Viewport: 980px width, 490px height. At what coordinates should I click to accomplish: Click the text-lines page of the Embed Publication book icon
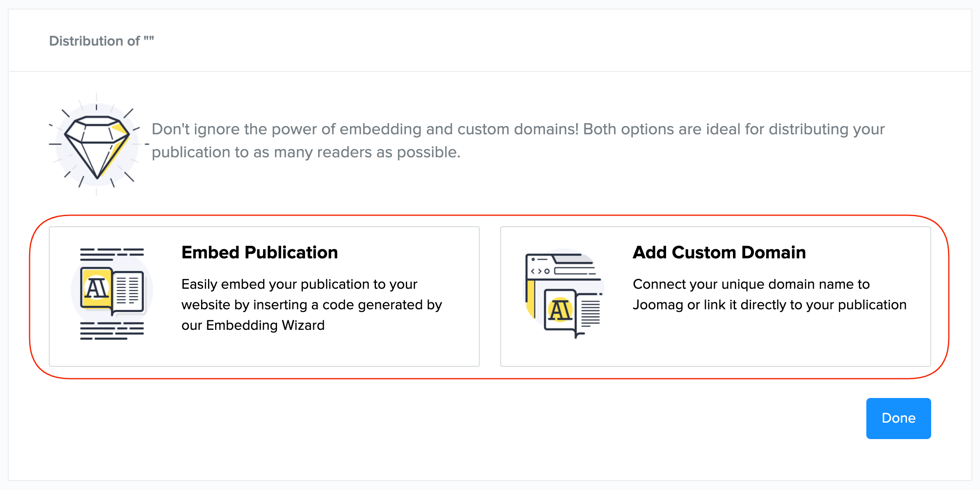pyautogui.click(x=128, y=290)
